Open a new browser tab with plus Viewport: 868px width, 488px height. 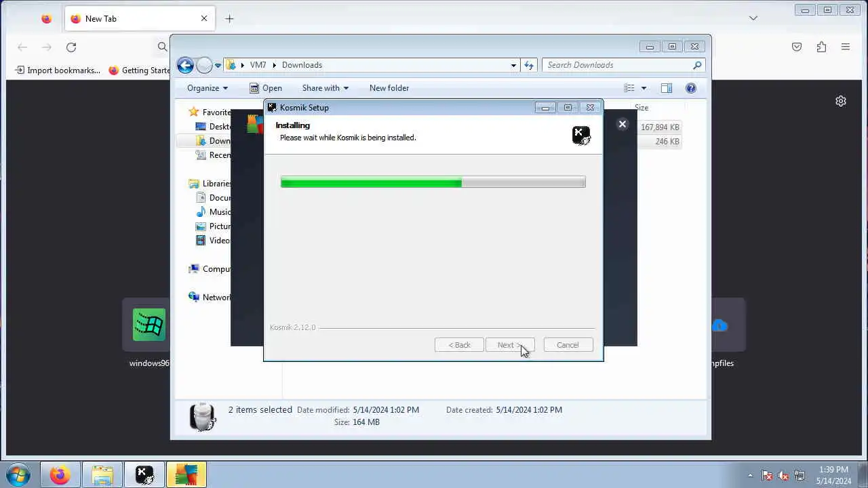(229, 19)
